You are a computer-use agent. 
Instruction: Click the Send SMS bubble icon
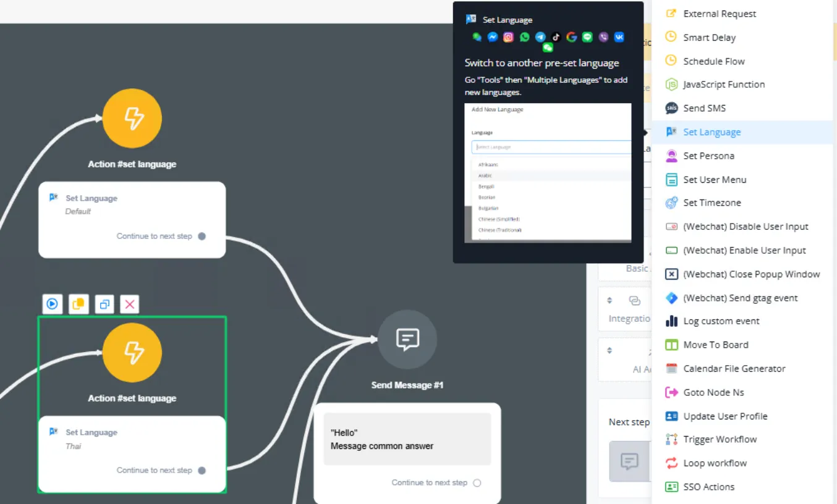click(x=671, y=108)
